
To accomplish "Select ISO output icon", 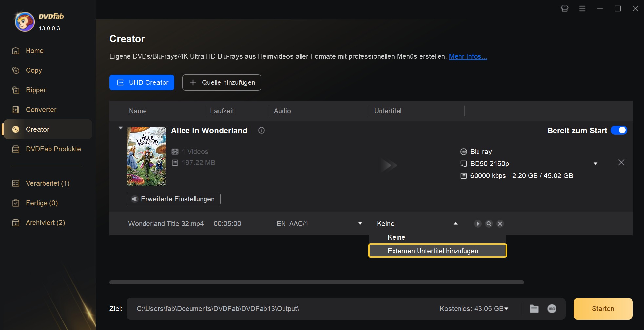I will coord(552,309).
